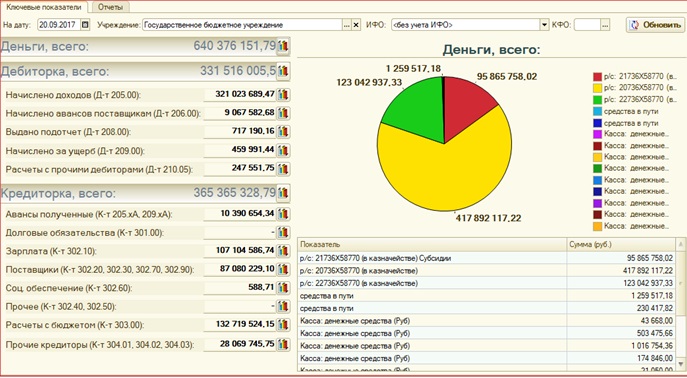687x378 pixels.
Task: Show chart for Прочие кредиторы row
Action: [283, 344]
